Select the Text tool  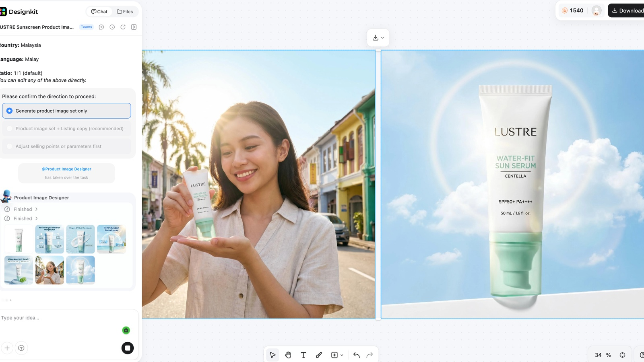coord(303,355)
